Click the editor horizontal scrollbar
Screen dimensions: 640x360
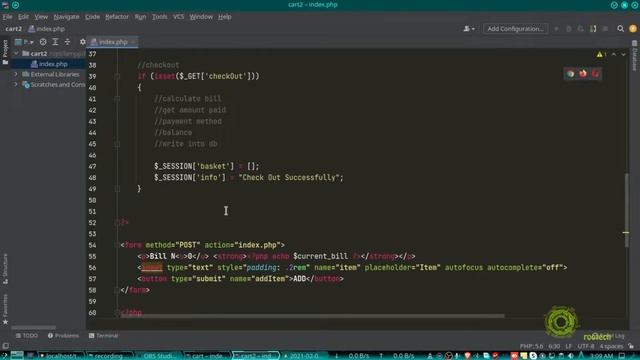[312, 316]
